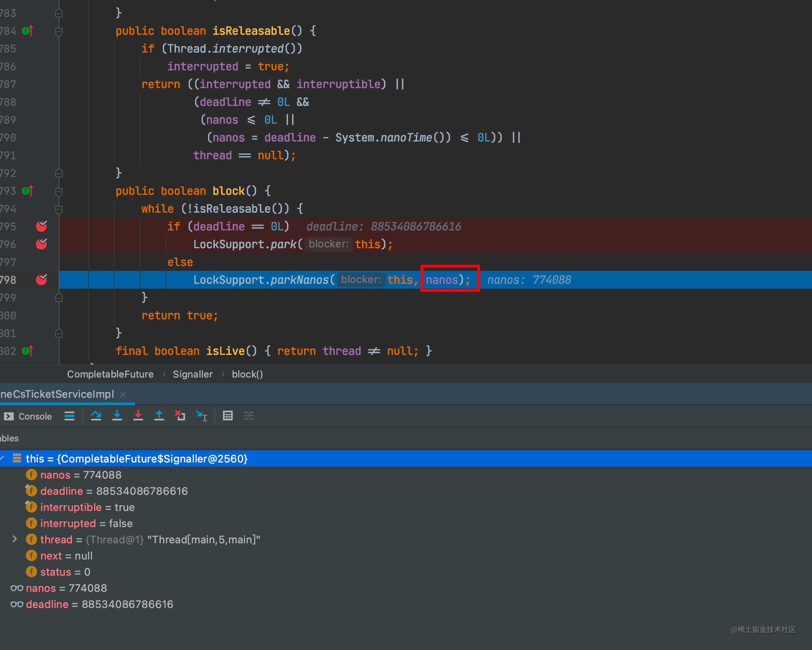Click the Force Step Into red arrow icon
Screen dimensions: 812x650
[138, 416]
